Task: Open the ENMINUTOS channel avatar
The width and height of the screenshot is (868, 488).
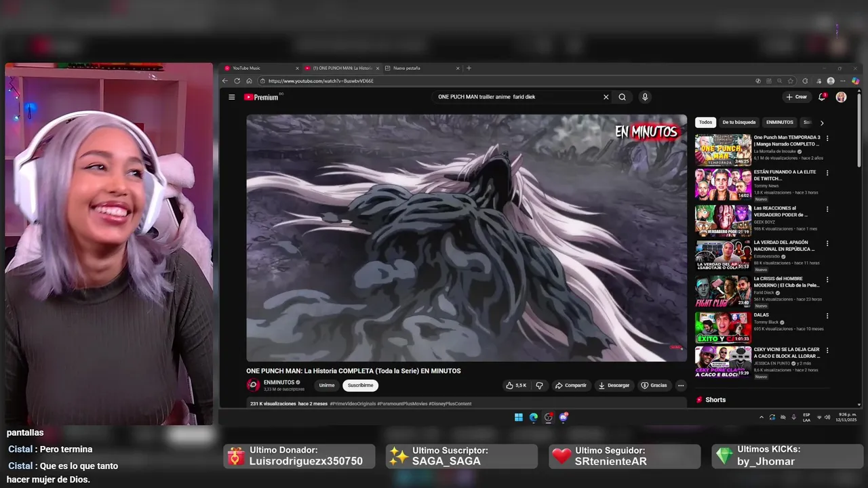Action: tap(253, 385)
